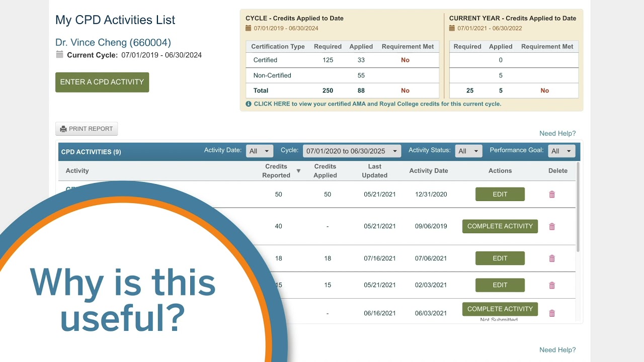Click the Enter a CPD Activity button
Viewport: 644px width, 362px height.
pyautogui.click(x=102, y=82)
